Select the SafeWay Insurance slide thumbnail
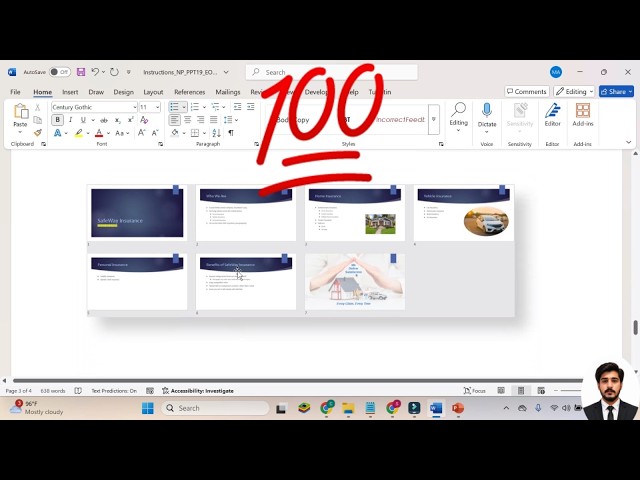The height and width of the screenshot is (480, 640). tap(137, 213)
